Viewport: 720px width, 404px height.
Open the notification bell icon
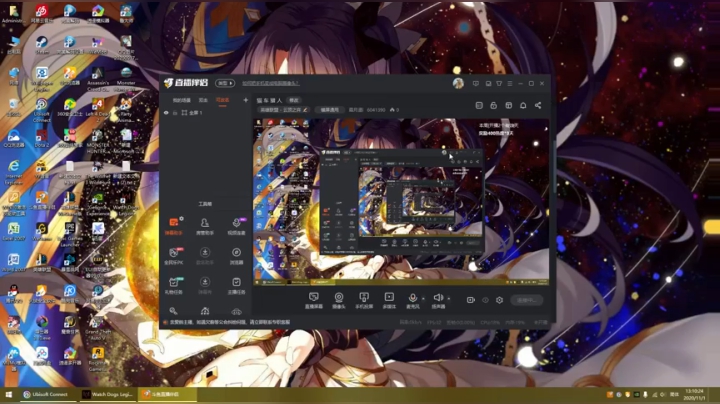[x=523, y=105]
